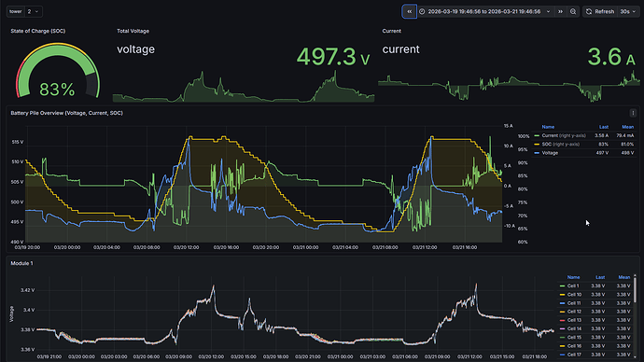Toggle the Current series in overview legend
This screenshot has width=644, height=362.
pyautogui.click(x=564, y=135)
